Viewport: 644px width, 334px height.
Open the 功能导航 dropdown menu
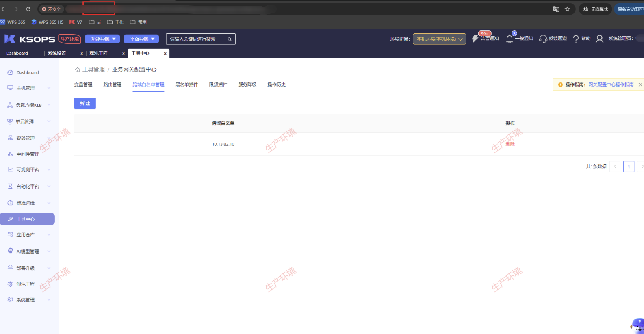102,39
